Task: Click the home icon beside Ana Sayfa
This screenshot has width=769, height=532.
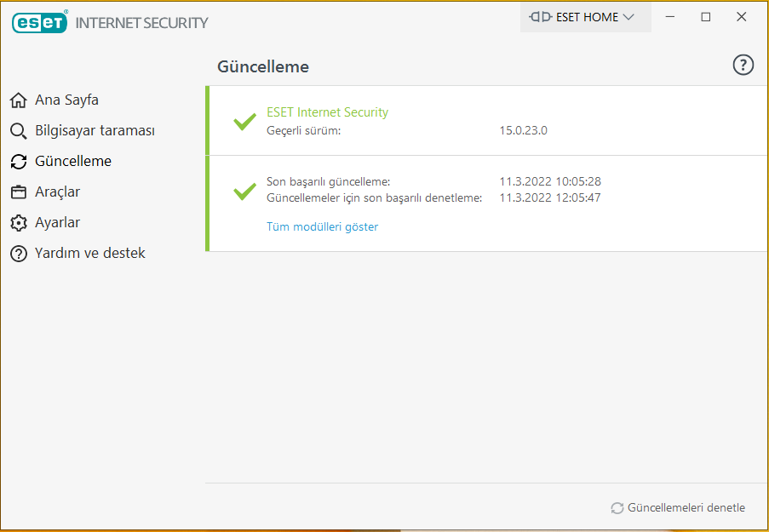Action: coord(19,100)
